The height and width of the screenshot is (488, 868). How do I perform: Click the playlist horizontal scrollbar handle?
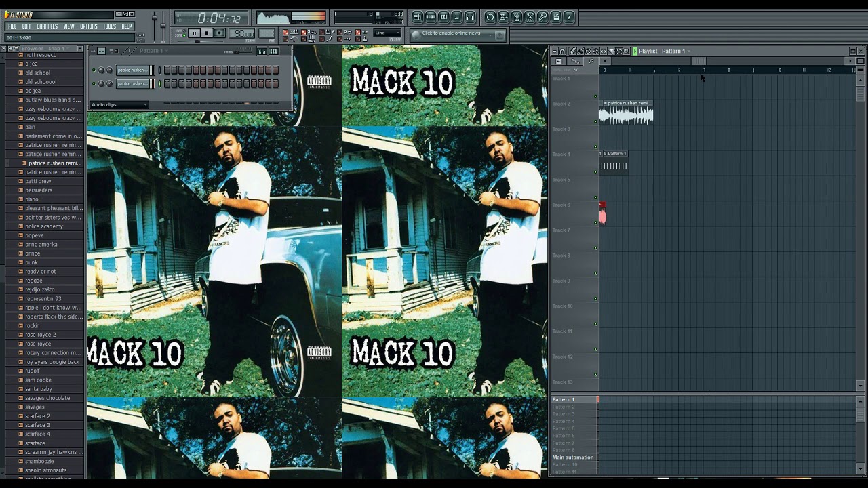click(698, 61)
